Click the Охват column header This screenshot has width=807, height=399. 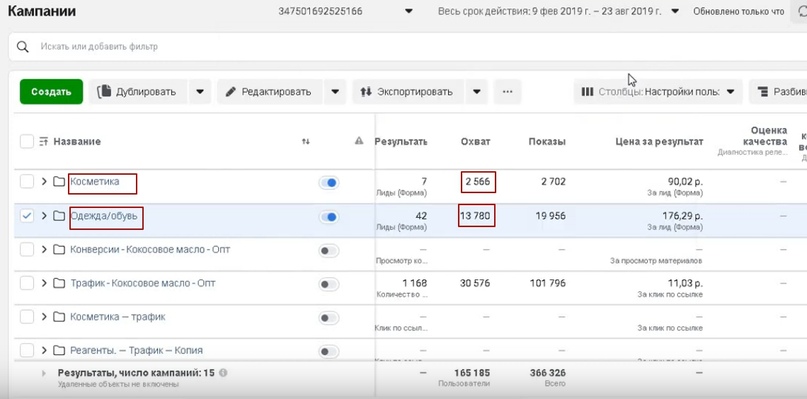(476, 142)
